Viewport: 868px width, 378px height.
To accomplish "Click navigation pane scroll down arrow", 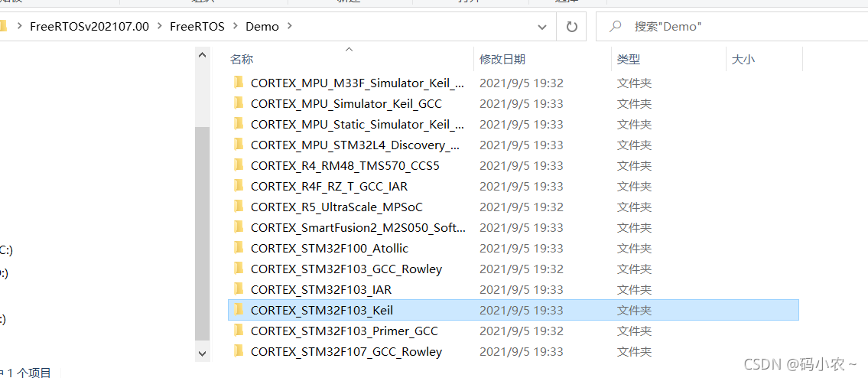I will [202, 353].
